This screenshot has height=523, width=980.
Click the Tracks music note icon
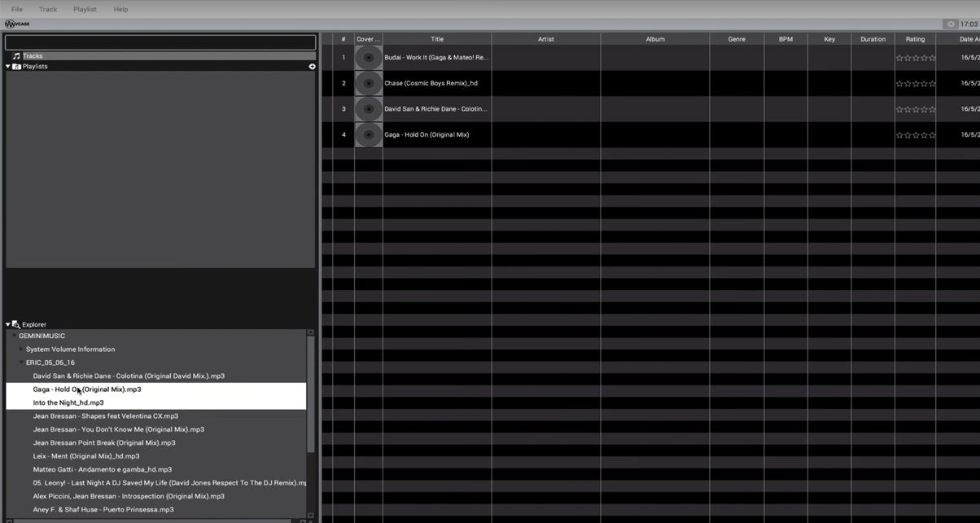coord(16,56)
